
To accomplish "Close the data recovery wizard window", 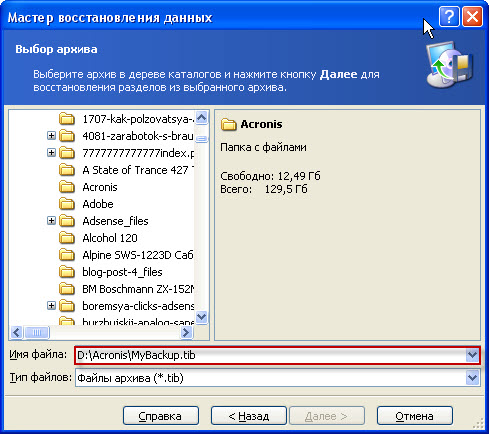I will pos(472,16).
